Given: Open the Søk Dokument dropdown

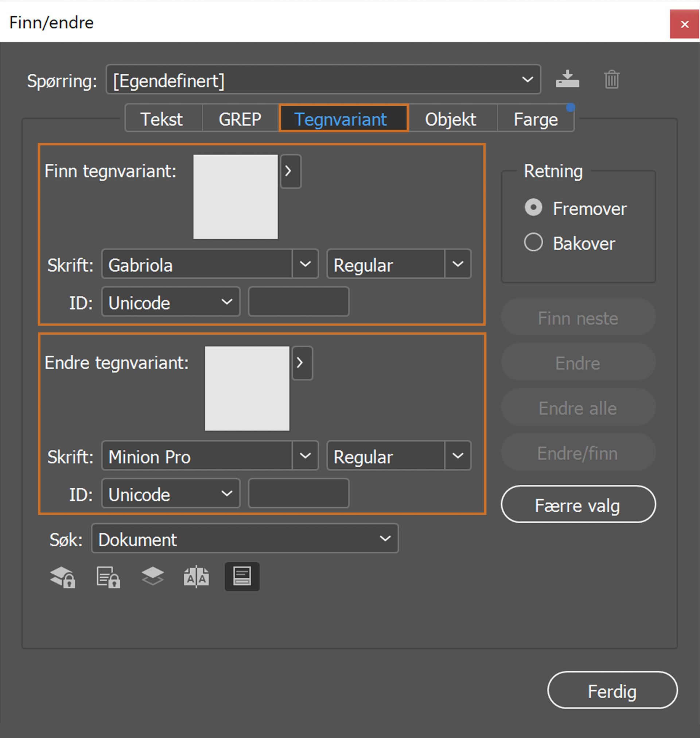Looking at the screenshot, I should coord(245,539).
